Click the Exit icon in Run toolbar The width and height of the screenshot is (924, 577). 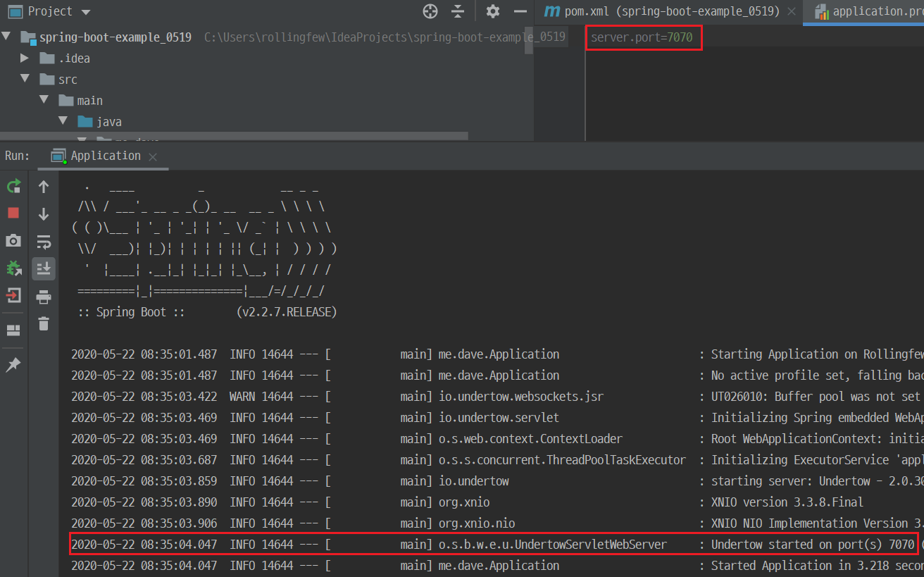(x=13, y=296)
